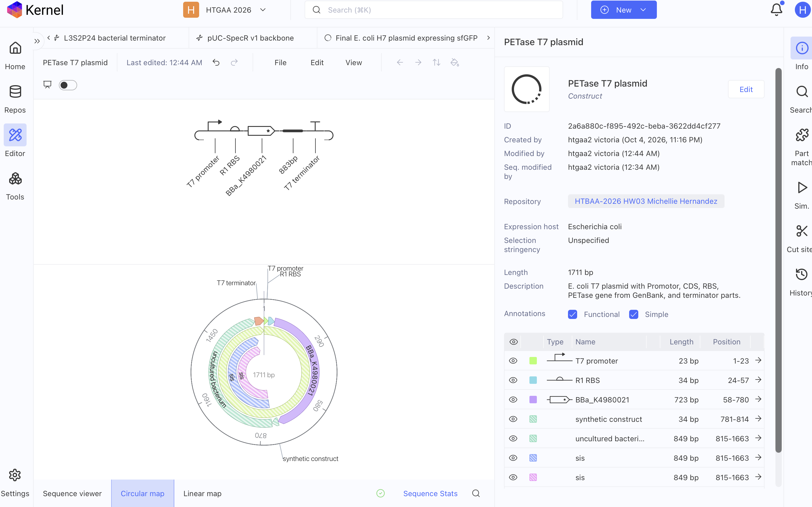Image resolution: width=812 pixels, height=507 pixels.
Task: Click the paint bucket color icon
Action: pos(454,63)
